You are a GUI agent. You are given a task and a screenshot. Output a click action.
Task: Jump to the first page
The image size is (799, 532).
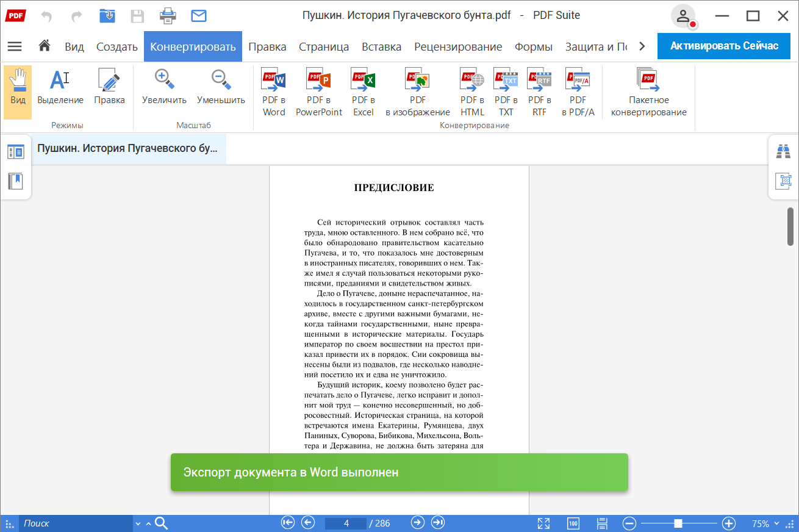point(288,523)
